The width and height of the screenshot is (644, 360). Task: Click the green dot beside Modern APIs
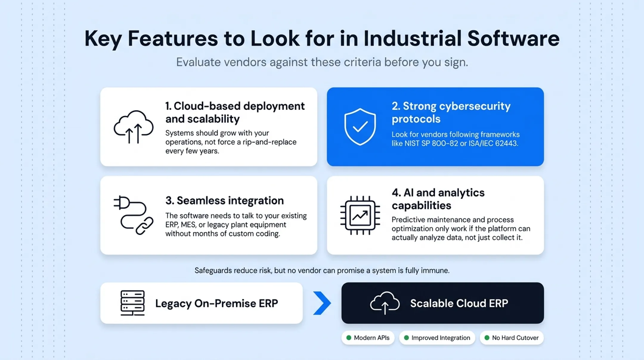pyautogui.click(x=349, y=338)
